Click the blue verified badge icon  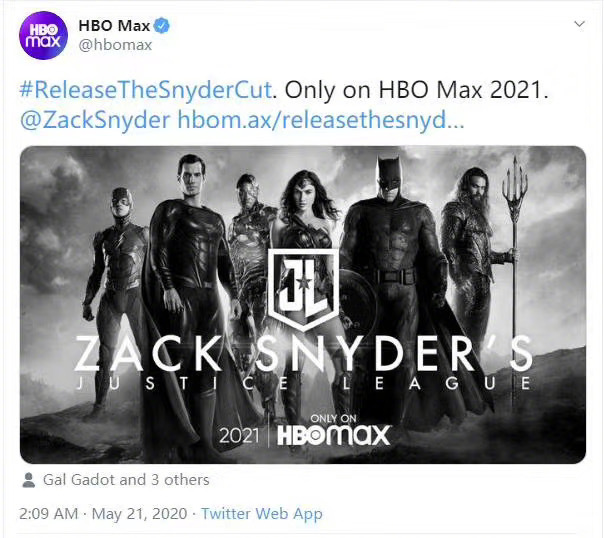[162, 26]
